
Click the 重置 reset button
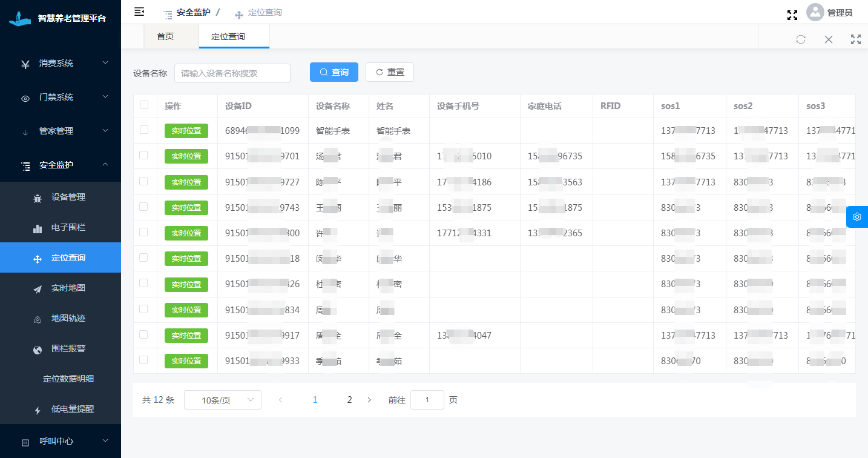[x=390, y=72]
